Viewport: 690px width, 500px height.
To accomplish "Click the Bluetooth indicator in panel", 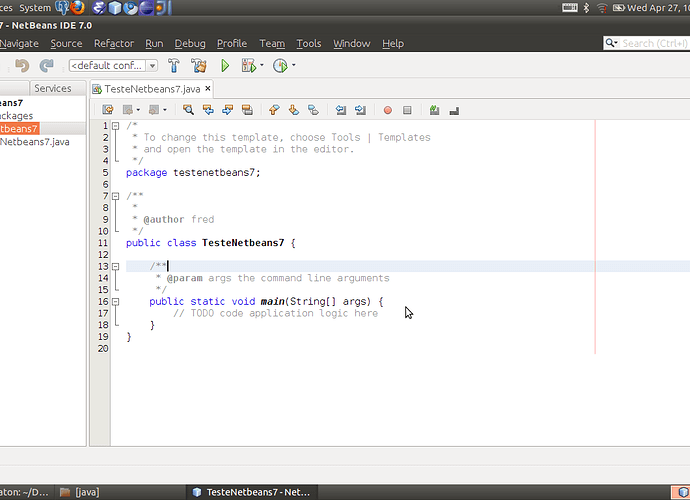I will 586,7.
